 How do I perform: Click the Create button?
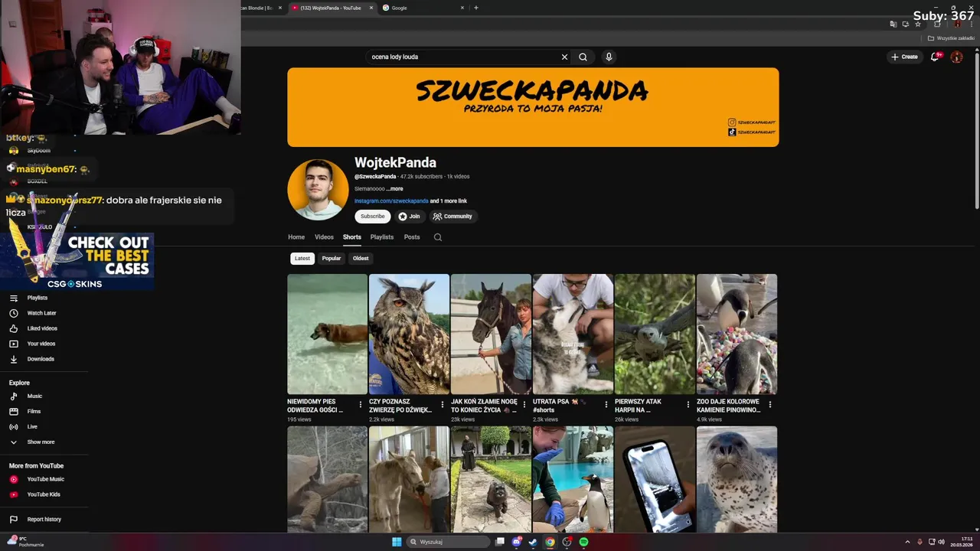coord(904,57)
